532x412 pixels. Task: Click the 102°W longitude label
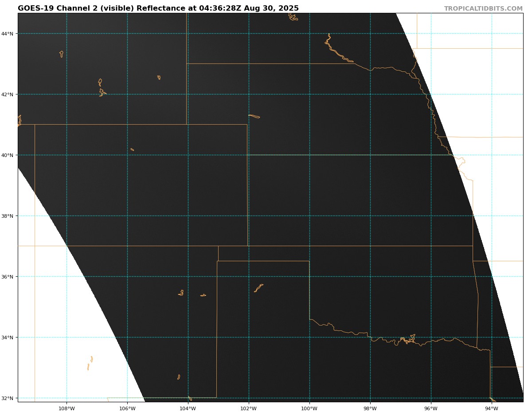pyautogui.click(x=249, y=408)
